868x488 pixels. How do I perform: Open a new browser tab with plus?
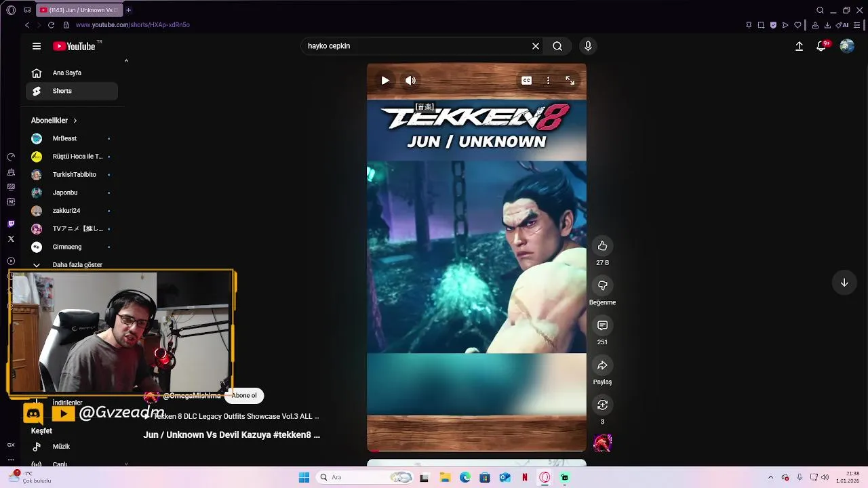128,10
